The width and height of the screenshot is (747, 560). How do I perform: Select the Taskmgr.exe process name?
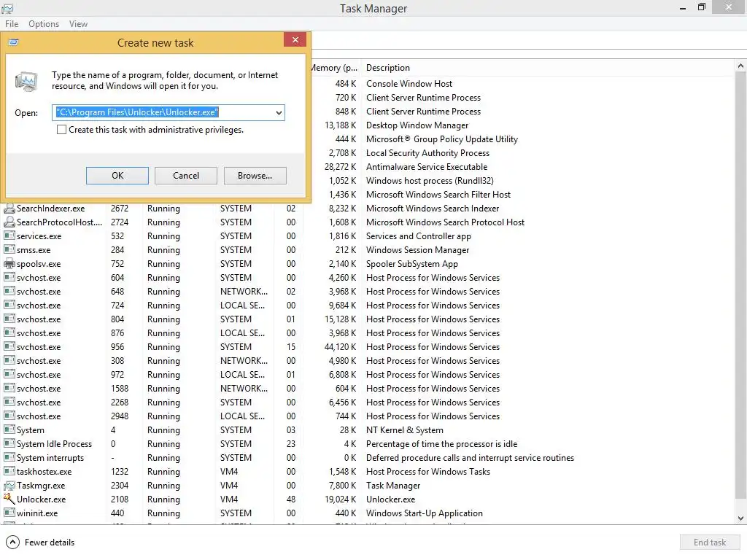41,485
